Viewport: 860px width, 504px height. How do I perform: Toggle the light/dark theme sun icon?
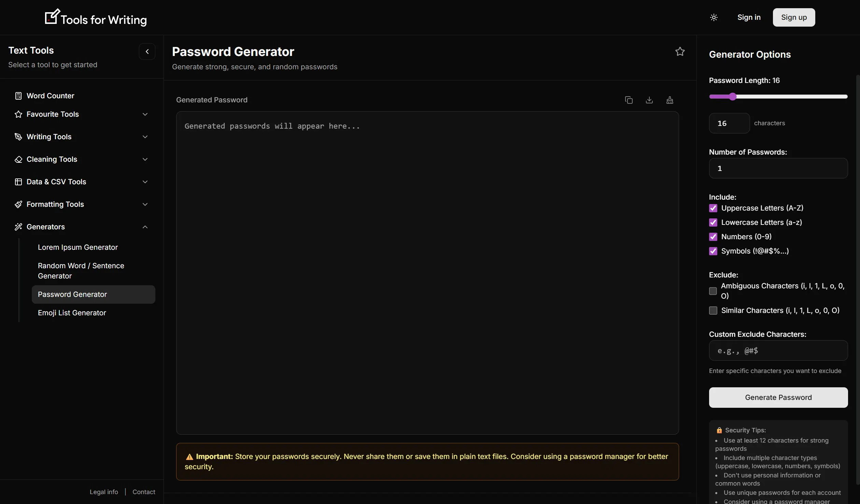714,17
